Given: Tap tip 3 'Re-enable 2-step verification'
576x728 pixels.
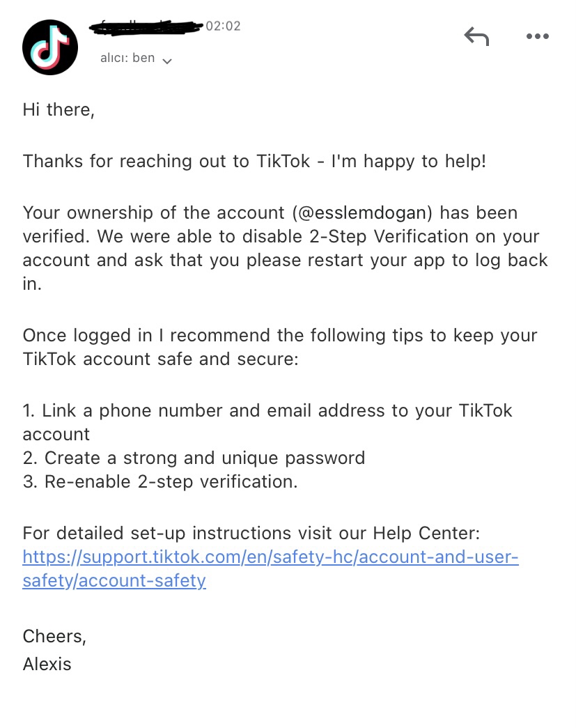Looking at the screenshot, I should coord(160,482).
